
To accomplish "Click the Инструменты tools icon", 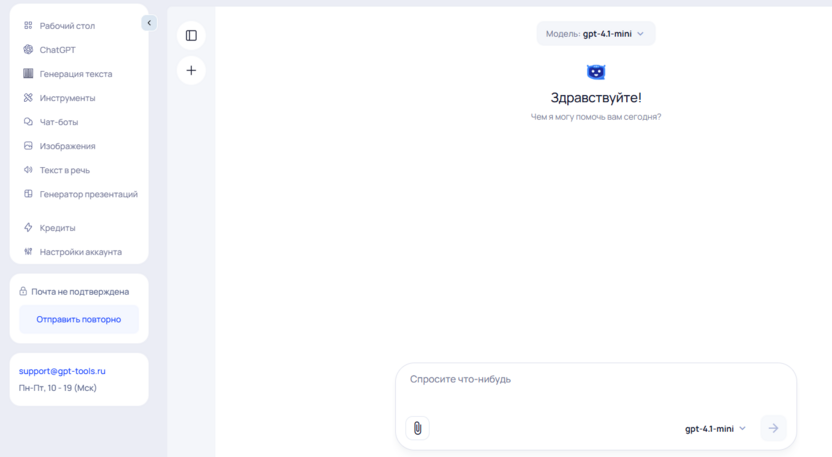I will tap(28, 98).
